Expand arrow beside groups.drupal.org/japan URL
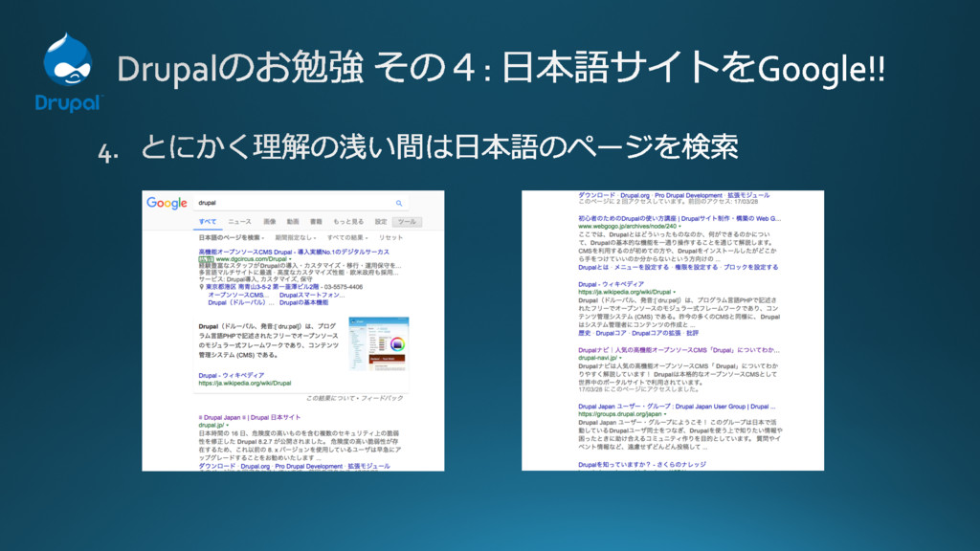980x551 pixels. (665, 414)
